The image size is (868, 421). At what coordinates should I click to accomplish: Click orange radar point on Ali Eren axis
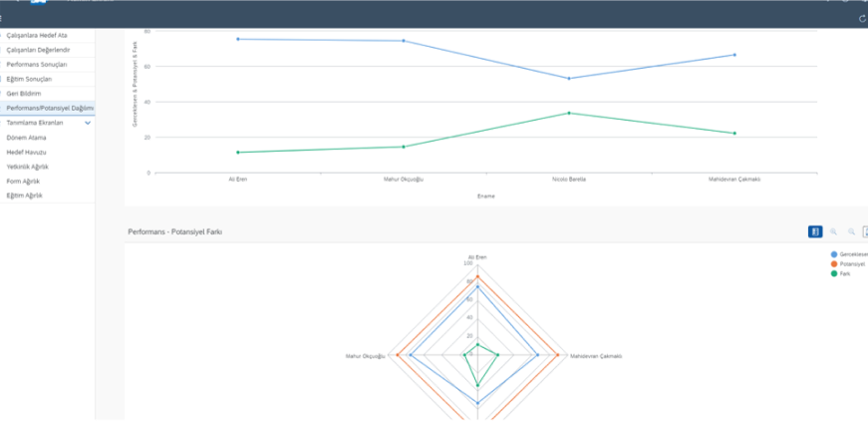pyautogui.click(x=477, y=276)
